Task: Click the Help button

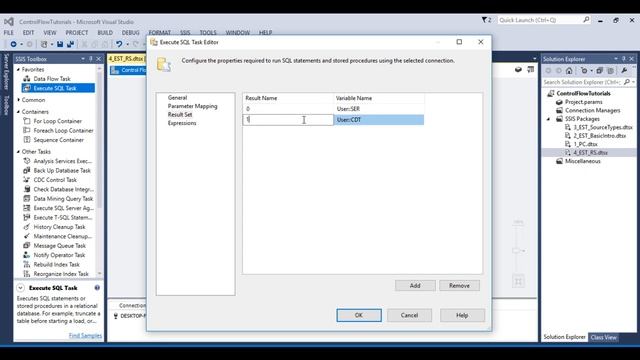Action: 462,315
